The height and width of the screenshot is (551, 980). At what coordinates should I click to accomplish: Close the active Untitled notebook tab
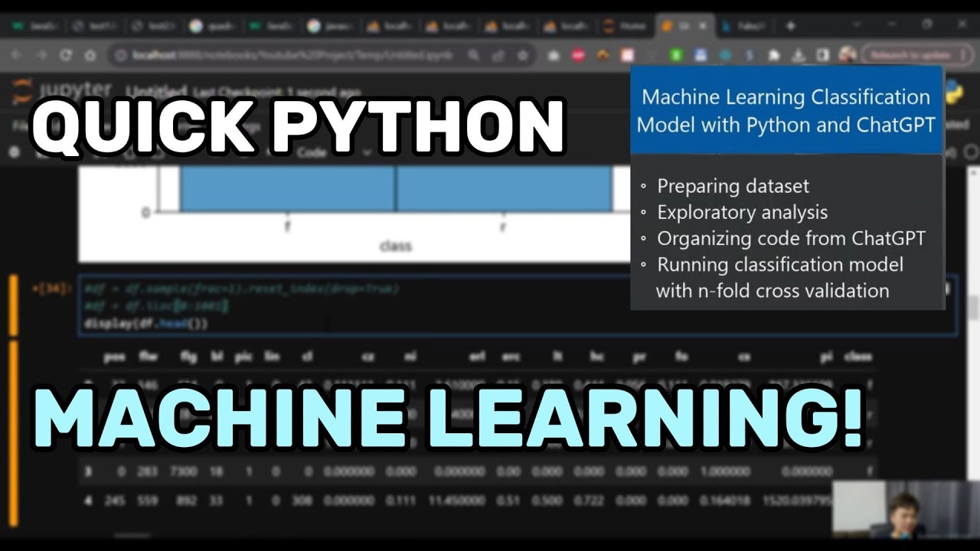point(704,25)
